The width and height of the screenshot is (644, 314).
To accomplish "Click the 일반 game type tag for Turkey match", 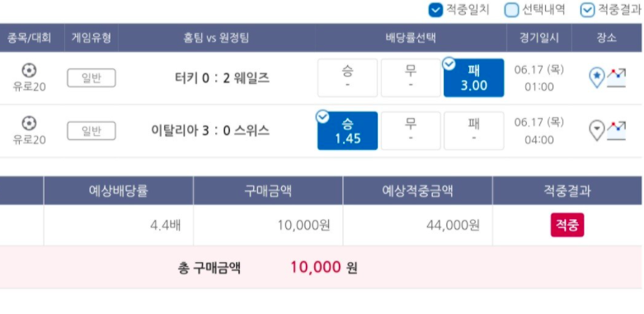I will click(92, 78).
